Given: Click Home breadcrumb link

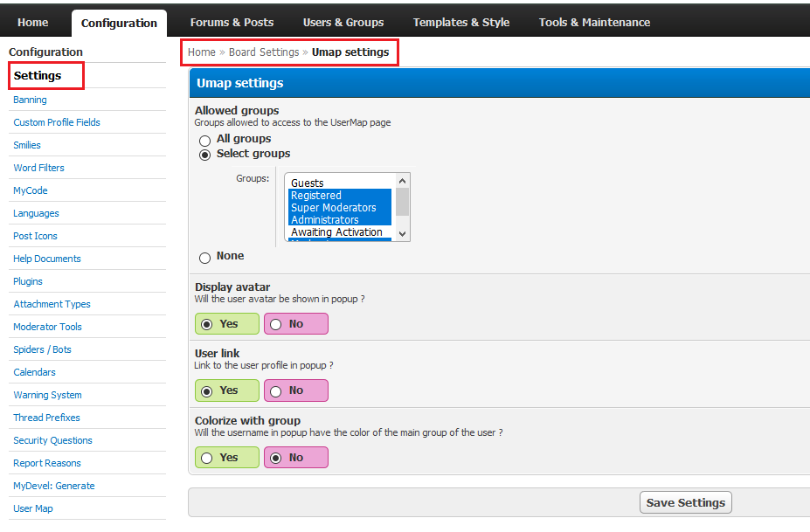Looking at the screenshot, I should tap(201, 52).
